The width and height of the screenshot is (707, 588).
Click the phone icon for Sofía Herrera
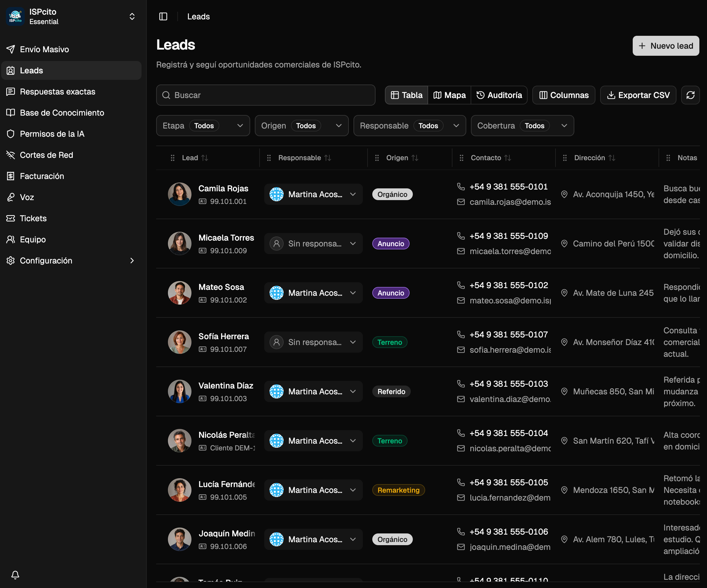(x=461, y=335)
